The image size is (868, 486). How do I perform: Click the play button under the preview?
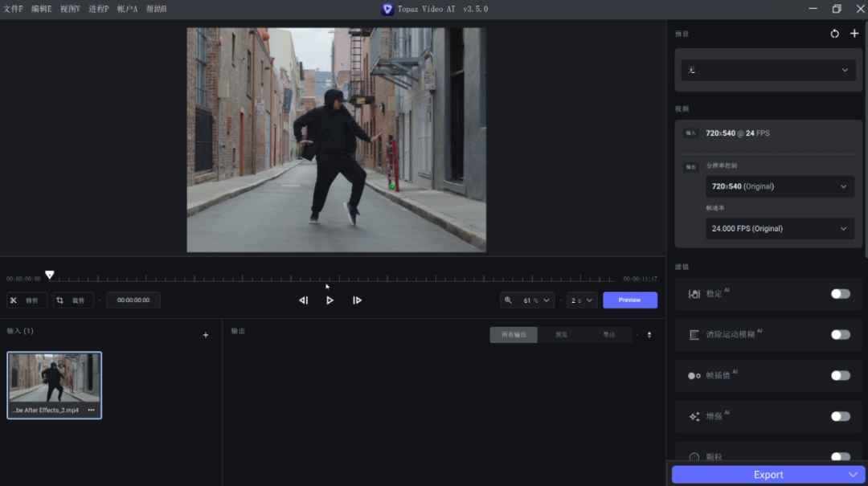pos(330,300)
